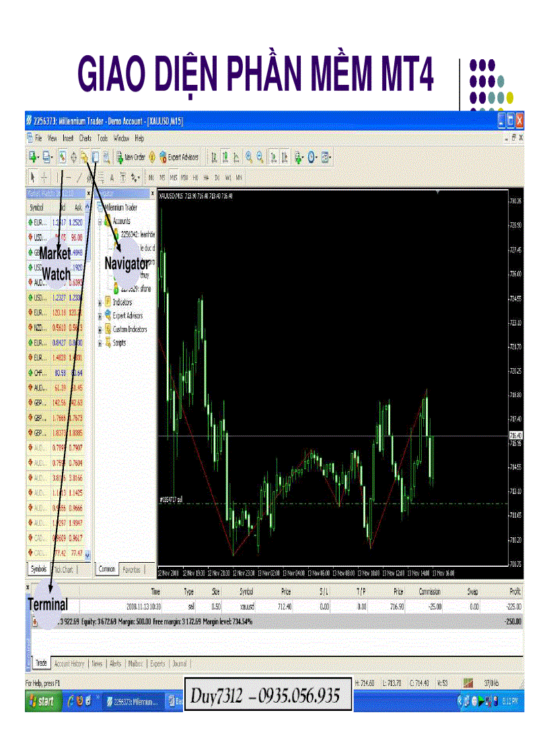Open the Charts menu

pyautogui.click(x=85, y=138)
